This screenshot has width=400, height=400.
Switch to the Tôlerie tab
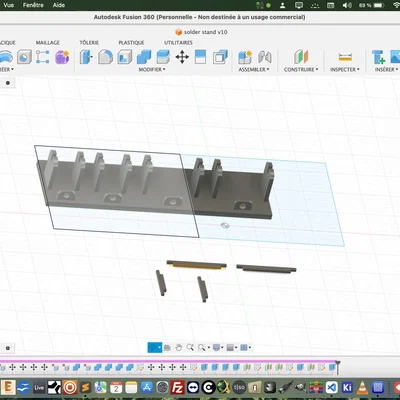pos(89,43)
